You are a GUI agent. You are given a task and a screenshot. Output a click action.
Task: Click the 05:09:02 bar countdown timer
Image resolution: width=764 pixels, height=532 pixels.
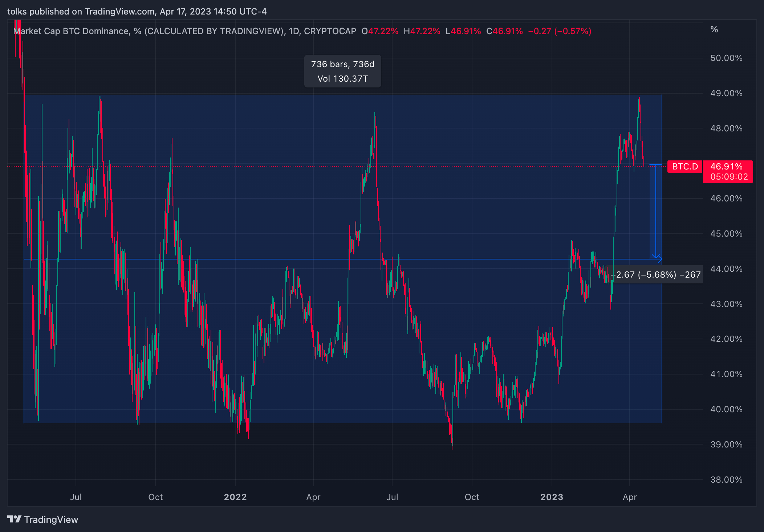click(x=729, y=177)
